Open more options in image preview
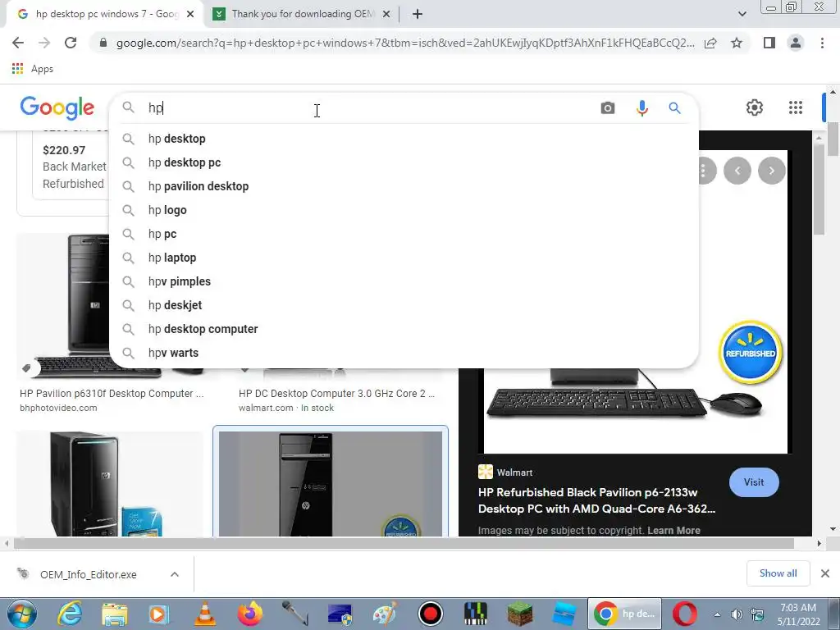 point(706,171)
